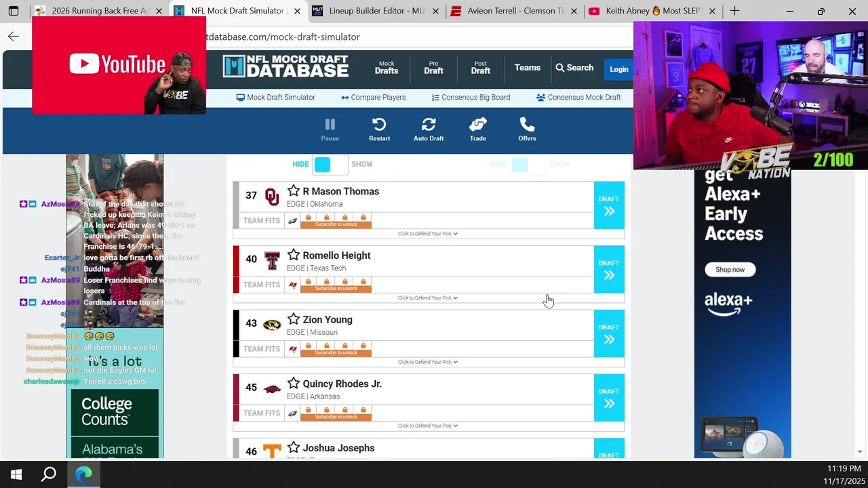Click Shop now on Alexa+ ad
868x488 pixels.
(730, 270)
